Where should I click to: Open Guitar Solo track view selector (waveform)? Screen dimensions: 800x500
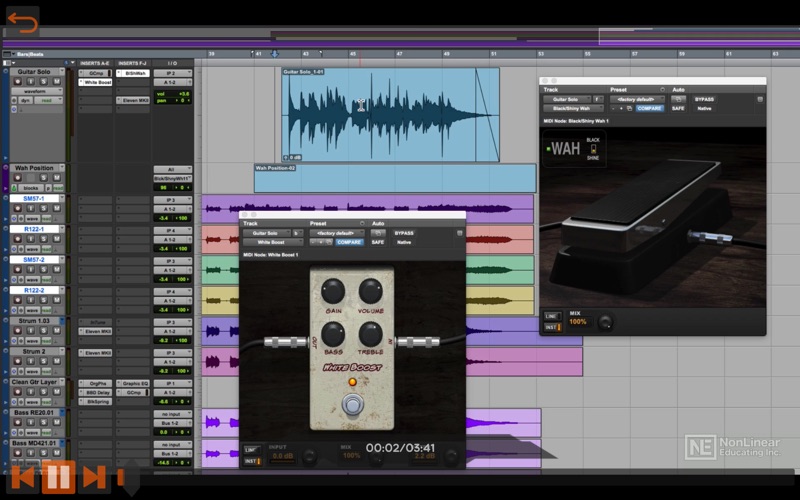(x=37, y=91)
